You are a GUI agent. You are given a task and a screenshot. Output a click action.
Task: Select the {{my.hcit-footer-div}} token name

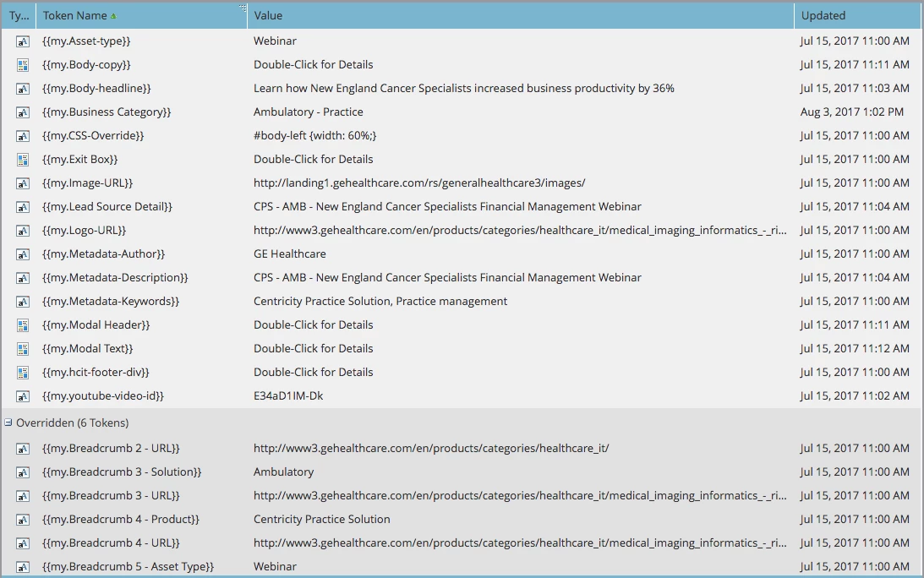pyautogui.click(x=96, y=372)
